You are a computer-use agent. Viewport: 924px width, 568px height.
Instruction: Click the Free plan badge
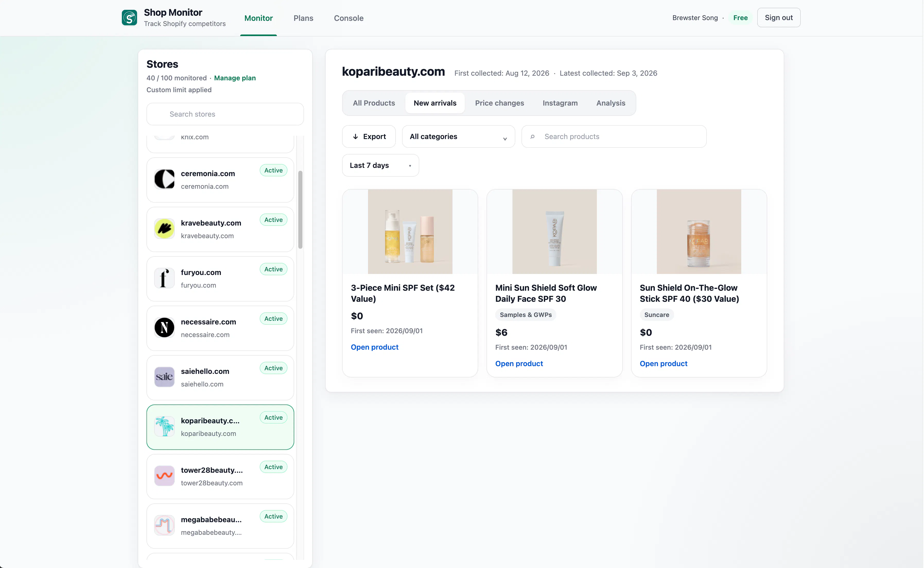coord(740,18)
